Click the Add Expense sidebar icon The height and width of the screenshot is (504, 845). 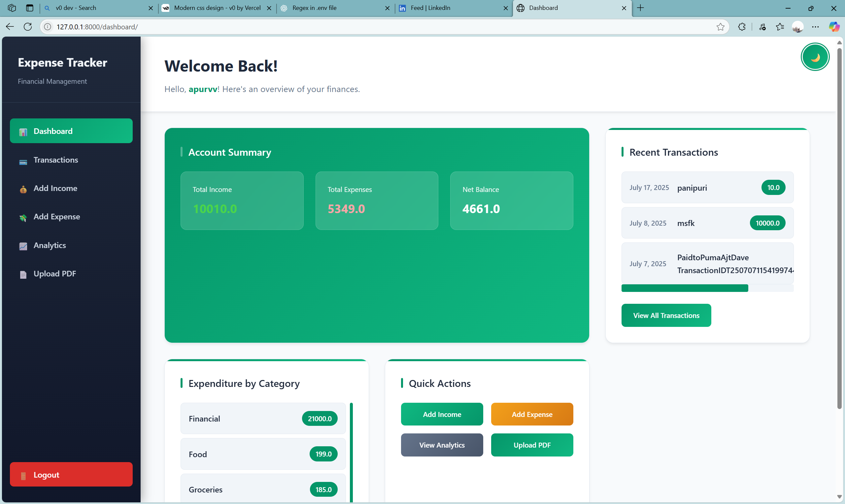click(x=23, y=218)
